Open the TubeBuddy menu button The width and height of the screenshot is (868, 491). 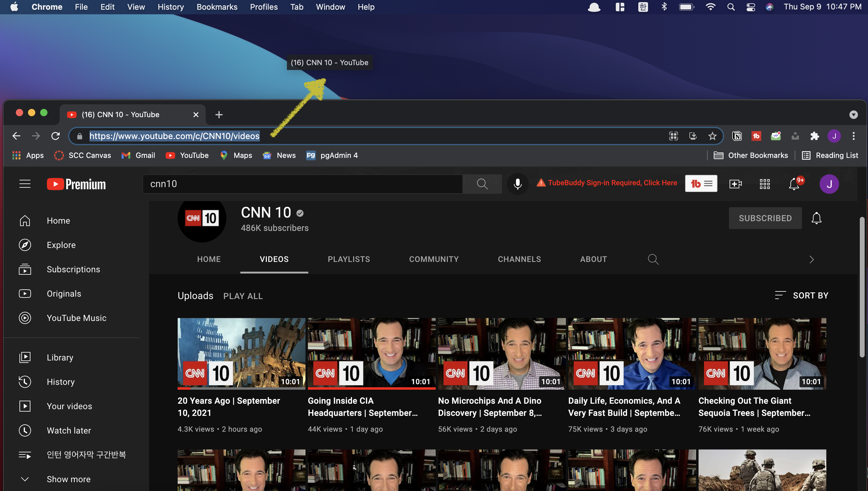pyautogui.click(x=701, y=183)
